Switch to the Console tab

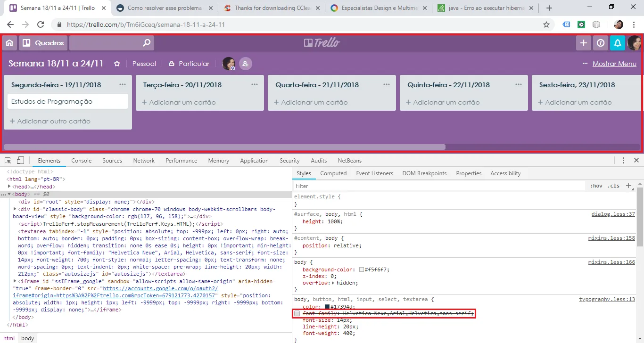pos(81,161)
